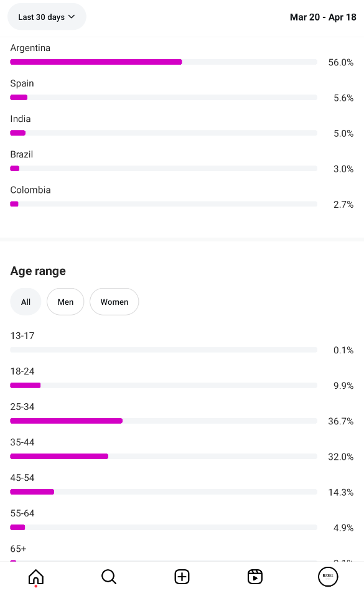Click the Argentina percentage bar
The image size is (364, 591).
pyautogui.click(x=164, y=62)
